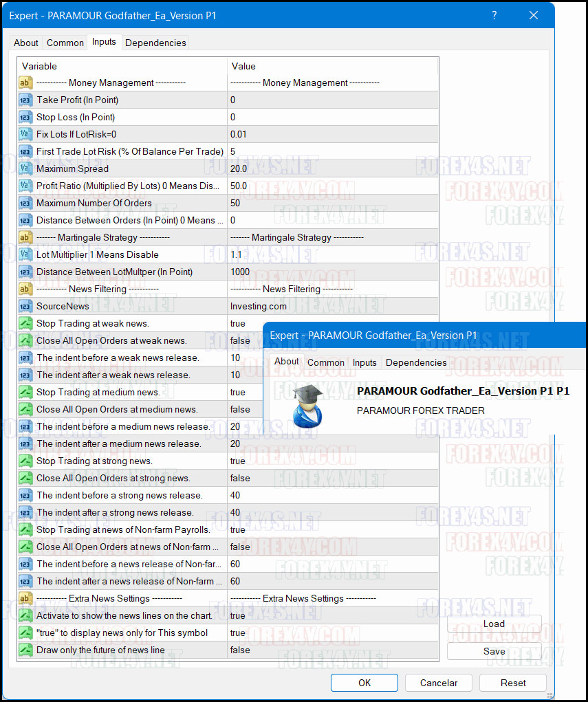
Task: Click the Martingale Strategy section icon
Action: tap(25, 238)
